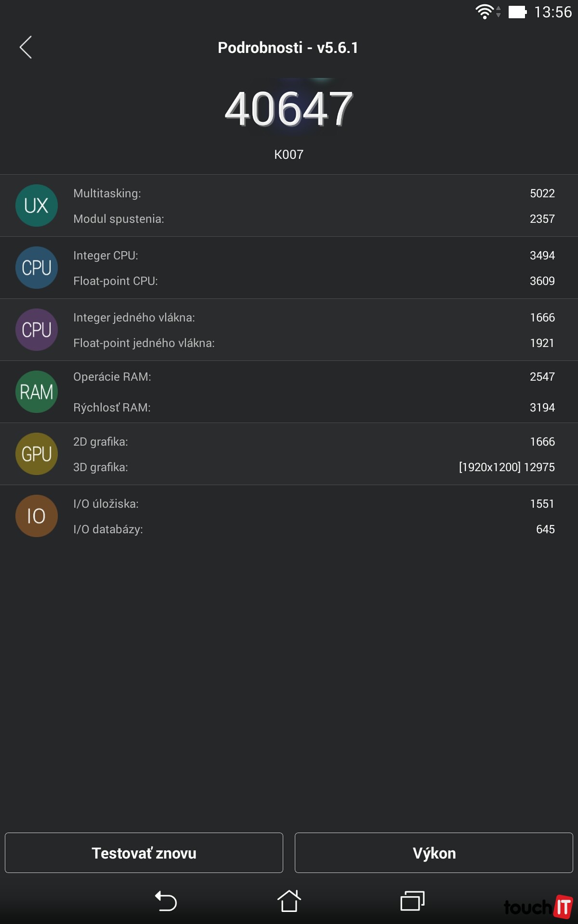This screenshot has width=578, height=924.
Task: Tap the total score 40647
Action: pos(289,109)
